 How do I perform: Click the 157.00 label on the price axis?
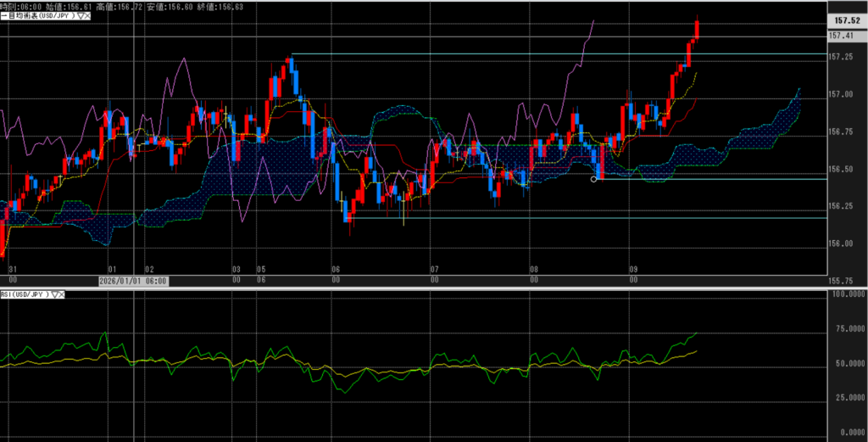[841, 94]
